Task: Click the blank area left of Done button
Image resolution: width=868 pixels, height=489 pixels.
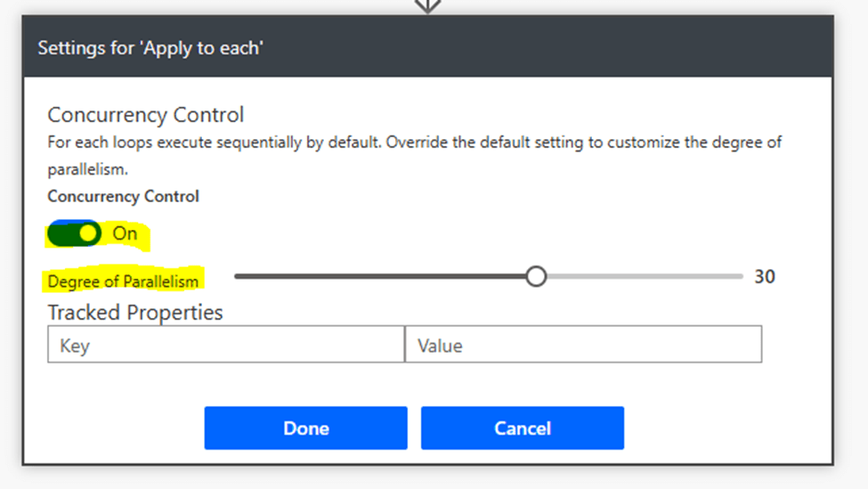Action: (116, 428)
